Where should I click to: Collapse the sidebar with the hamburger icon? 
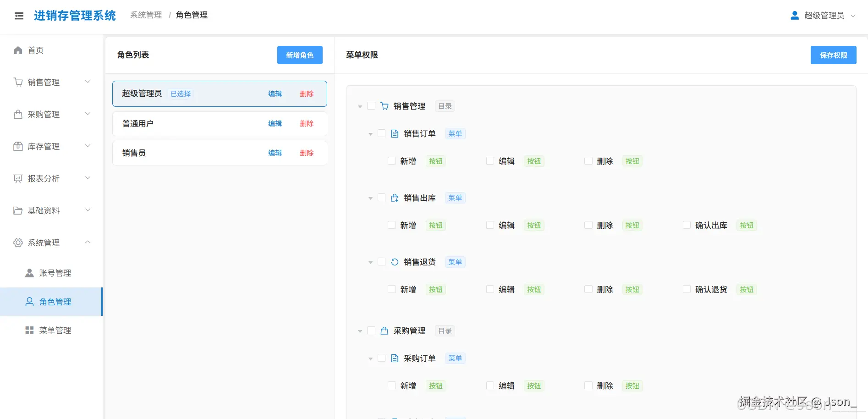(19, 16)
